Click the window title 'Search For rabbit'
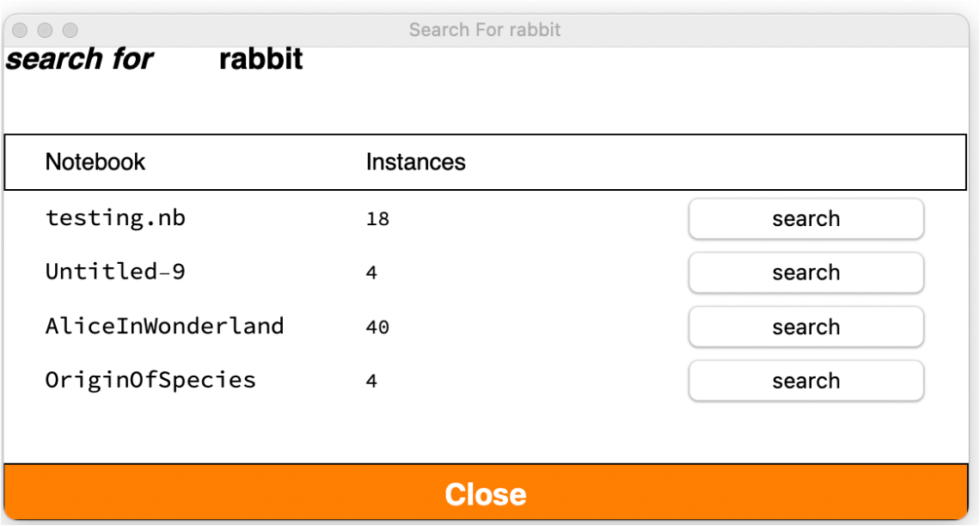Screen dimensions: 980x526 (x=485, y=30)
